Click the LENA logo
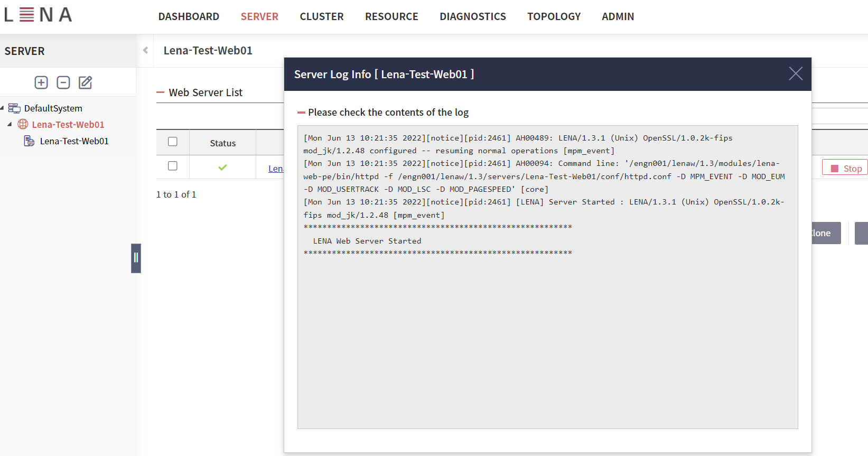This screenshot has height=456, width=868. point(38,15)
